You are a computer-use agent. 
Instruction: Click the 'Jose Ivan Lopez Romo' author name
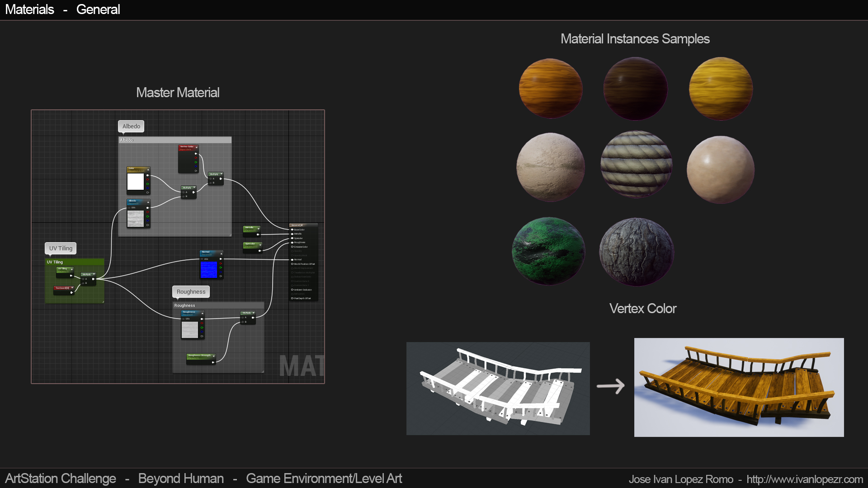click(681, 479)
